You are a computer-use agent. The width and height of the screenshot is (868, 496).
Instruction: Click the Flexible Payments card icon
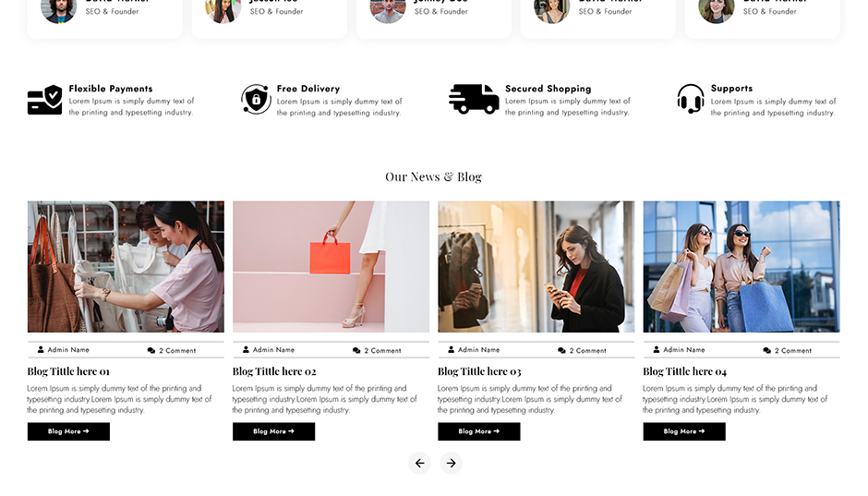(45, 100)
